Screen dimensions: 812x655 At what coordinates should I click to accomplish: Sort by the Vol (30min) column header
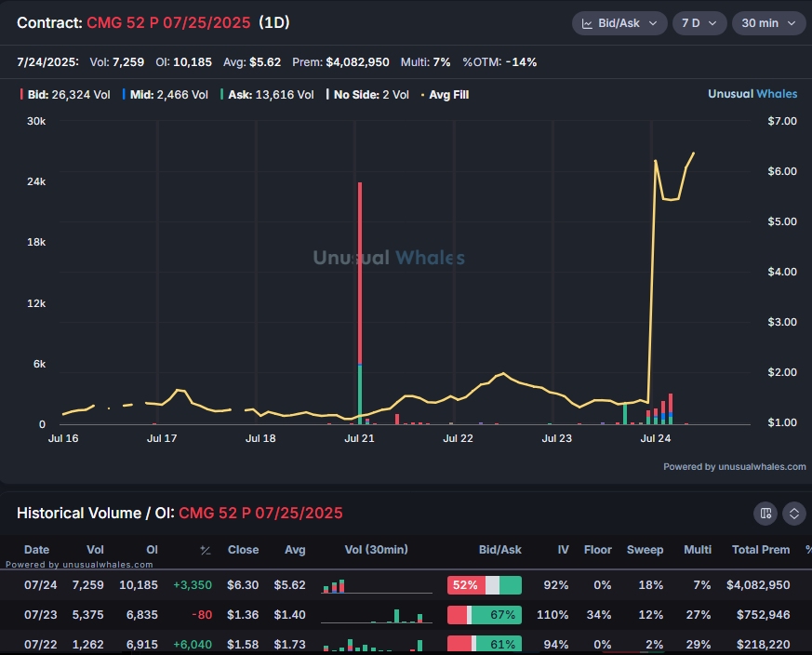pos(377,550)
